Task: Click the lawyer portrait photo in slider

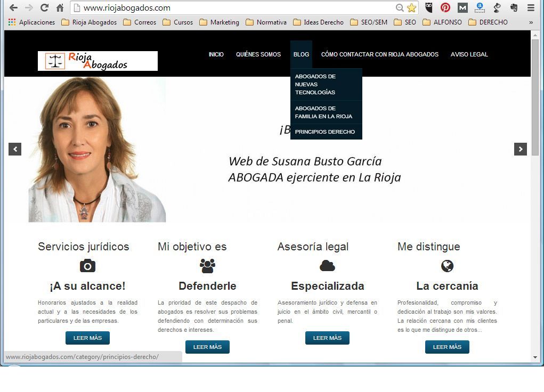Action: (97, 150)
